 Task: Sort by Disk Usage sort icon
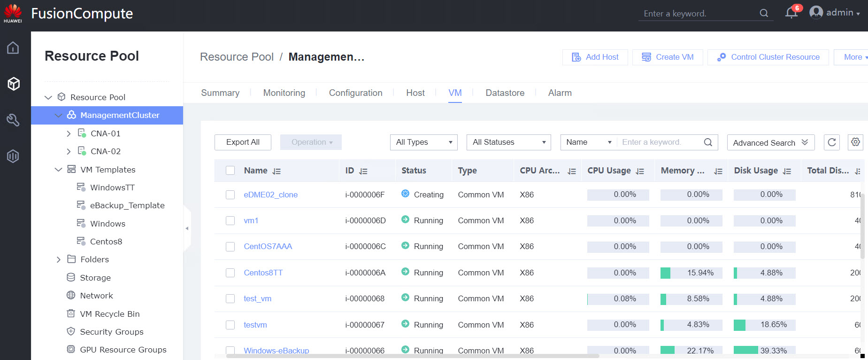click(x=787, y=171)
